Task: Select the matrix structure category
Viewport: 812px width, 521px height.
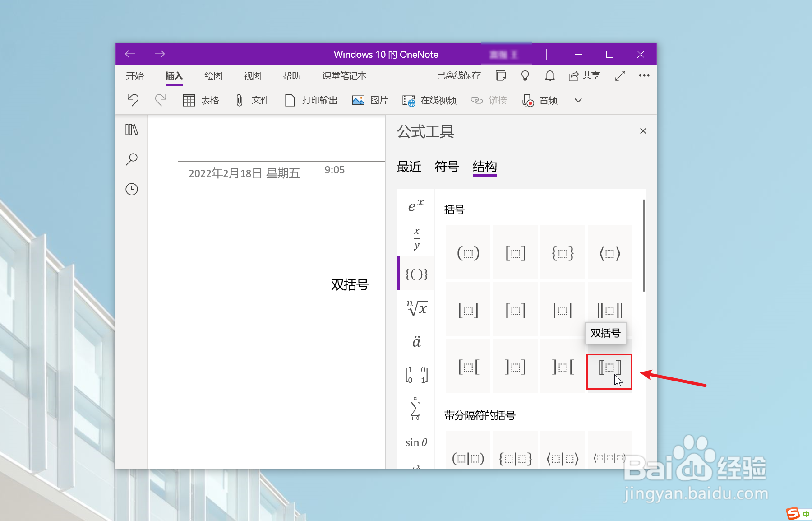Action: (416, 375)
